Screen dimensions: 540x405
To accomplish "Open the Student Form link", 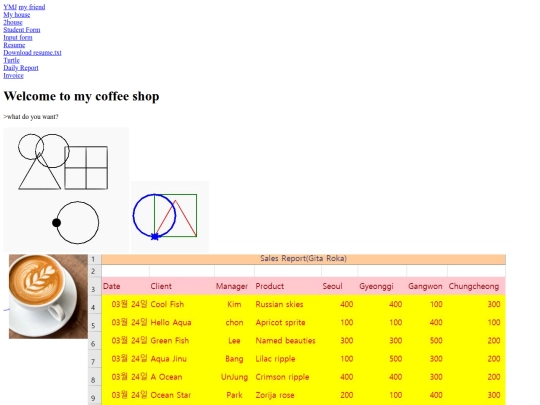I will 22,30.
